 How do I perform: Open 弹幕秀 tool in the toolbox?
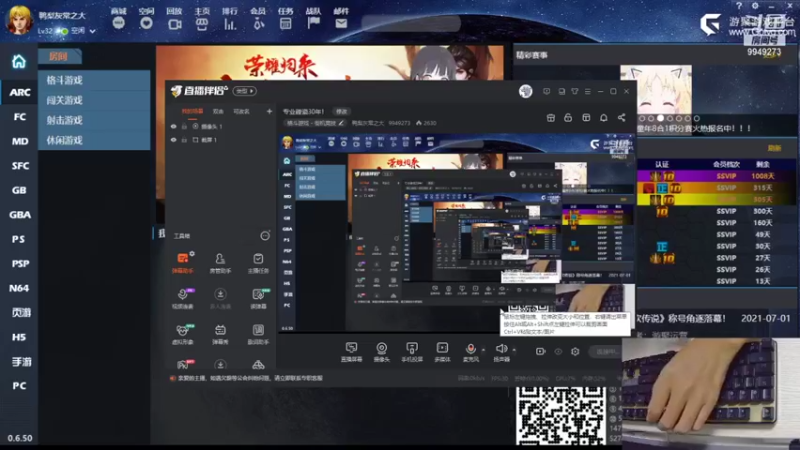220,334
